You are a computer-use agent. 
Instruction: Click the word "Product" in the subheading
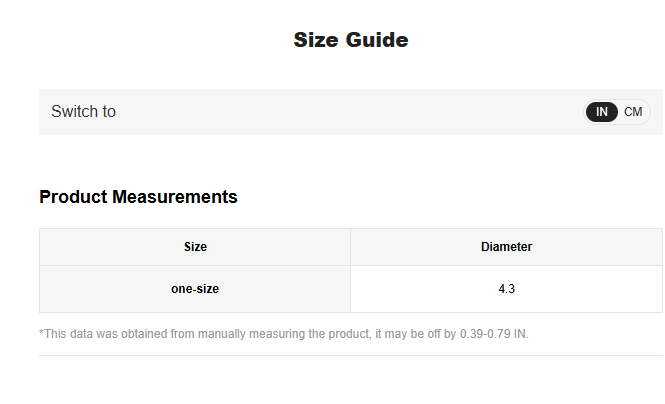(x=73, y=197)
